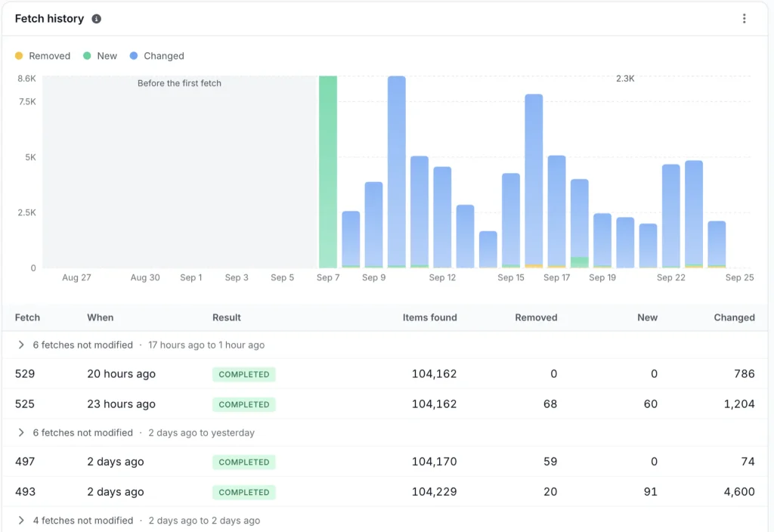Click the Aug 27 axis label
This screenshot has height=532, width=774.
pyautogui.click(x=76, y=277)
